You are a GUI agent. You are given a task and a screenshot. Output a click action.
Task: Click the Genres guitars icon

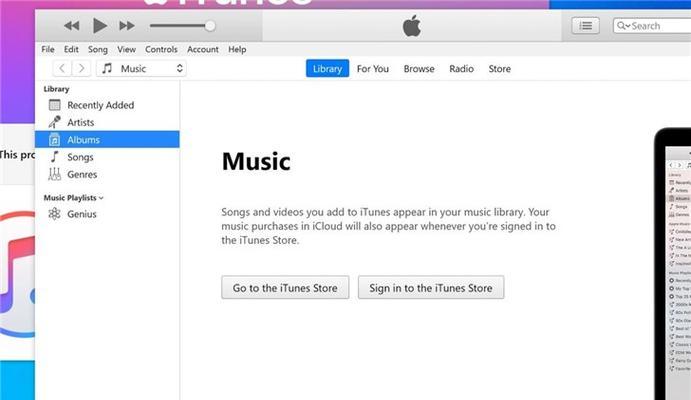click(55, 174)
